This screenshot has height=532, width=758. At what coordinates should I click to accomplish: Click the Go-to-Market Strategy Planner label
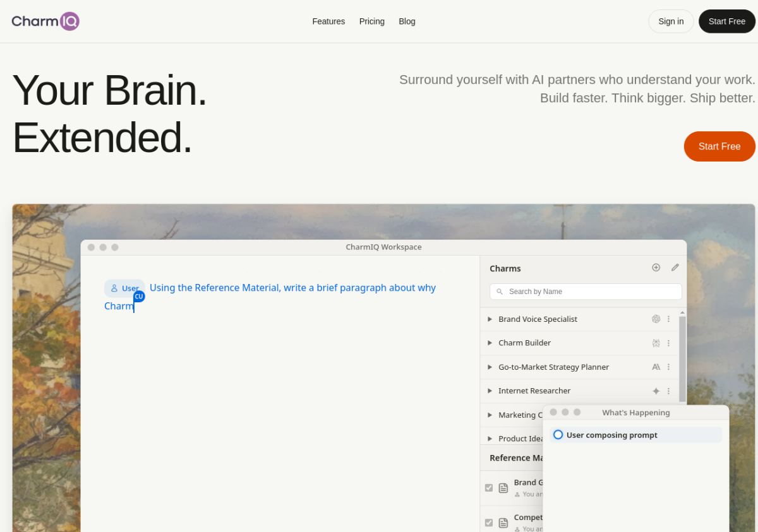coord(553,367)
